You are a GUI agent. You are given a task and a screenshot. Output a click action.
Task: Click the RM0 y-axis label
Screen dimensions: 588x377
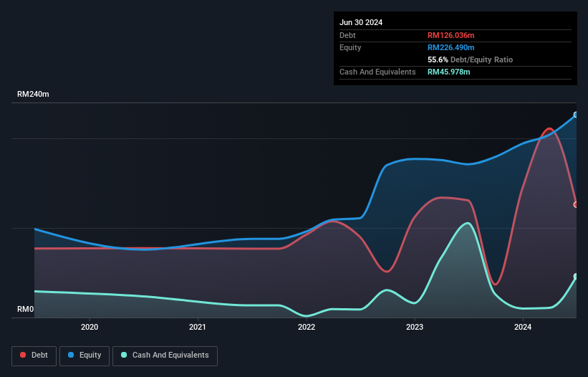[x=26, y=309]
